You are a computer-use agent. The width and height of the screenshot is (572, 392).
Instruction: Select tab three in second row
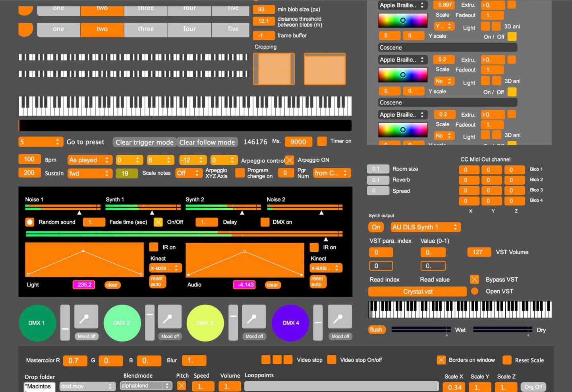tap(146, 29)
